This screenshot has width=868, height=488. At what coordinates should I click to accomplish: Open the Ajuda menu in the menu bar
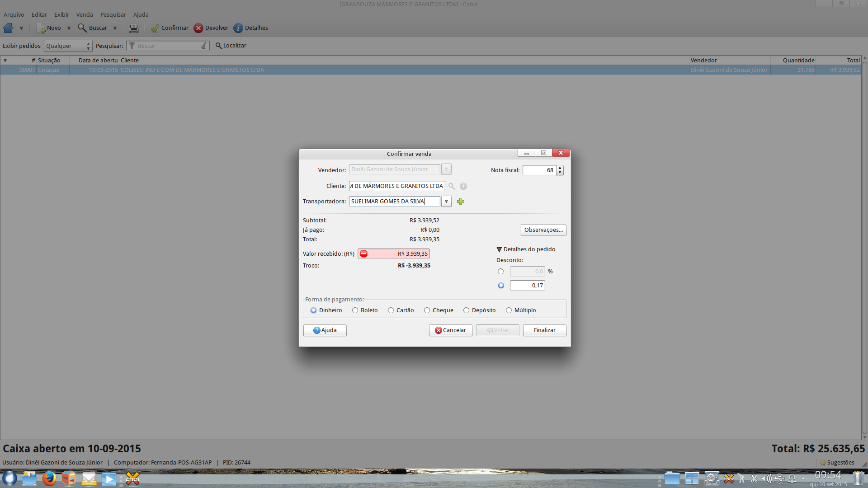click(x=141, y=15)
